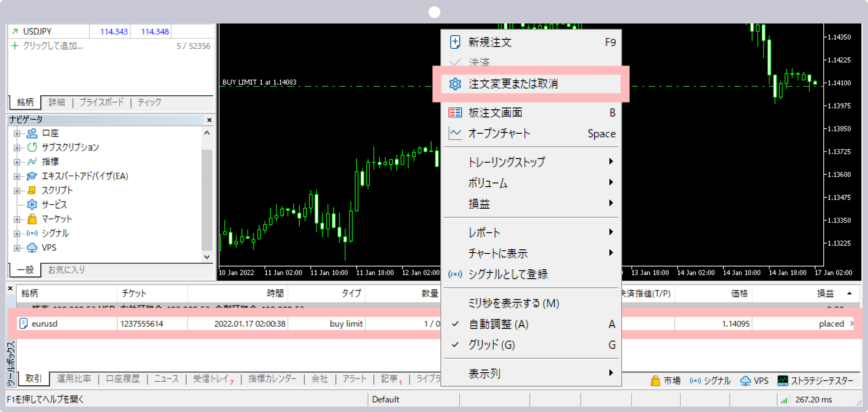This screenshot has height=412, width=868.
Task: Expand the 口座 tree node
Action: coord(17,133)
